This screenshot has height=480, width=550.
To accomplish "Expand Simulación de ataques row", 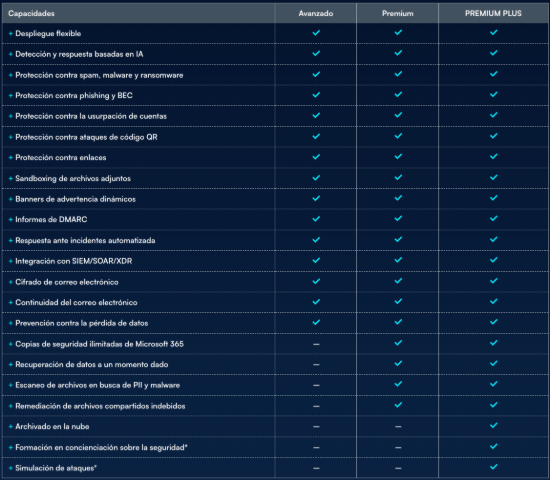I will pyautogui.click(x=11, y=468).
